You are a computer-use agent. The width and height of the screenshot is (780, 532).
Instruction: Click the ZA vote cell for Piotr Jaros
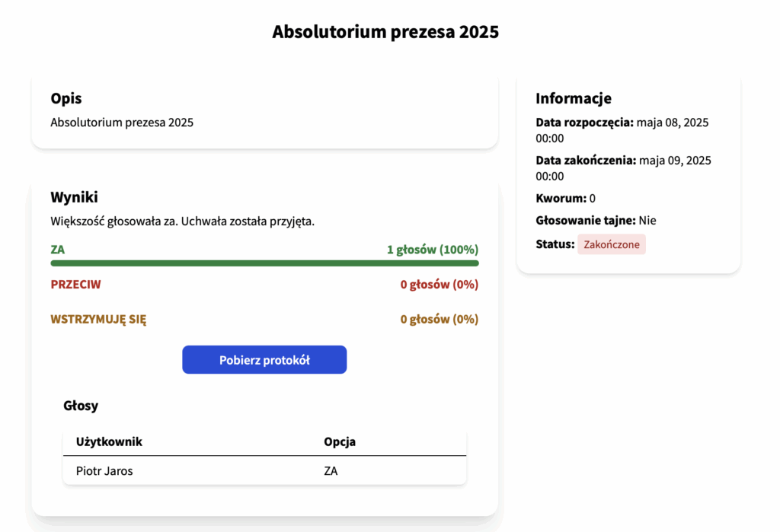pyautogui.click(x=331, y=471)
